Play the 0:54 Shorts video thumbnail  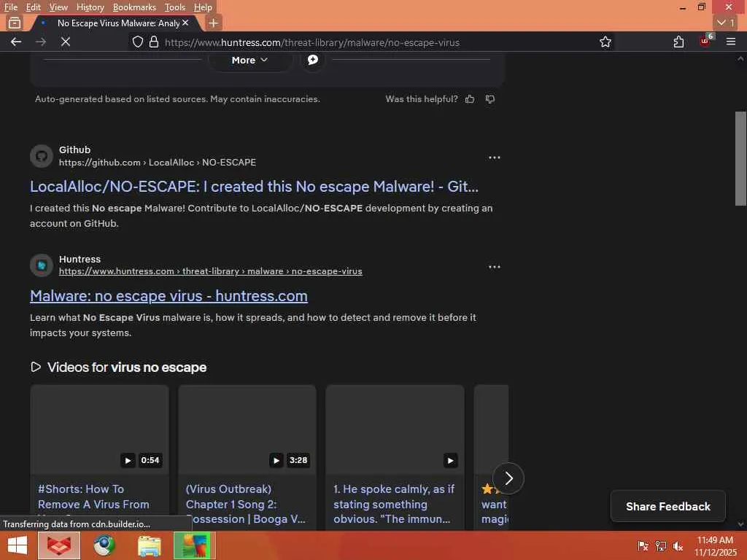click(99, 429)
